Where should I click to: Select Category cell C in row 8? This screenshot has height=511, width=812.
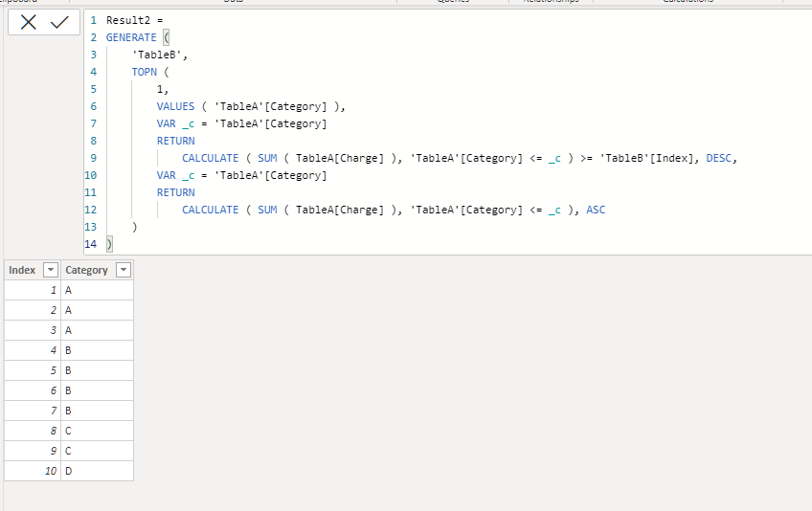97,431
